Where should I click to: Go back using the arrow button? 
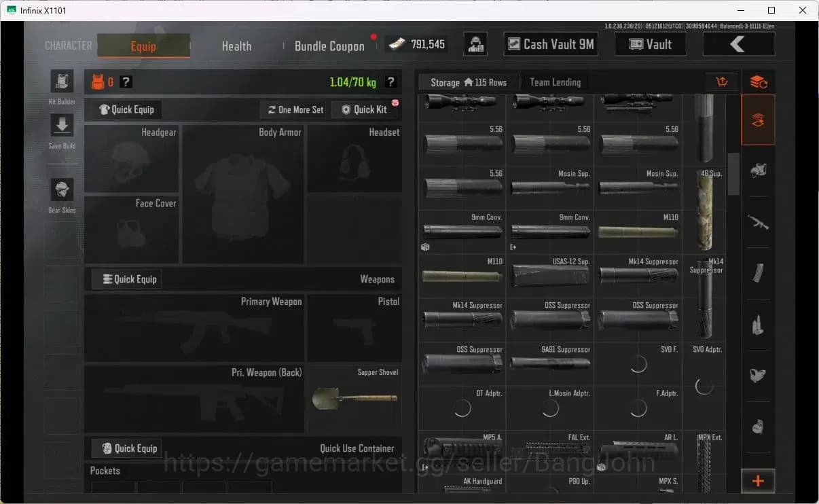(x=738, y=44)
